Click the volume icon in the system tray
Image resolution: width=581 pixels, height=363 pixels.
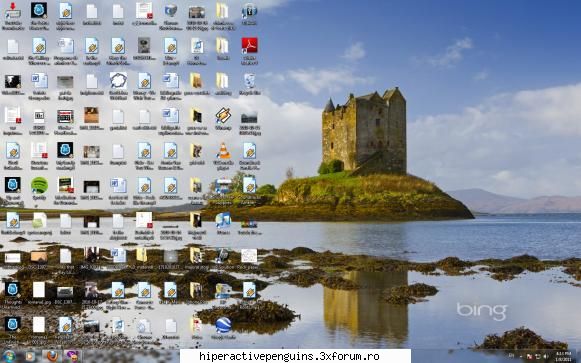tap(545, 357)
